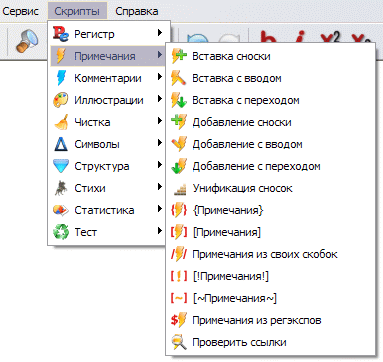Expand the Регистр submenu arrow
The height and width of the screenshot is (362, 383).
(x=160, y=33)
